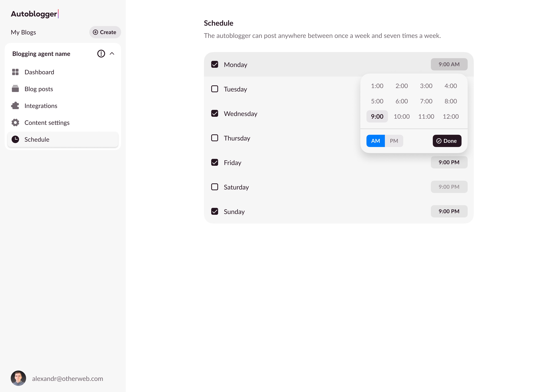Open Sunday's 9:00 PM time picker
552x392 pixels.
tap(449, 211)
